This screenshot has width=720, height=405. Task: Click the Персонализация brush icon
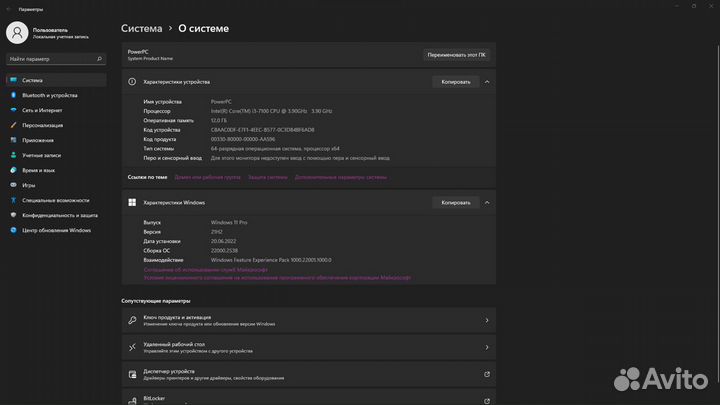coord(13,125)
